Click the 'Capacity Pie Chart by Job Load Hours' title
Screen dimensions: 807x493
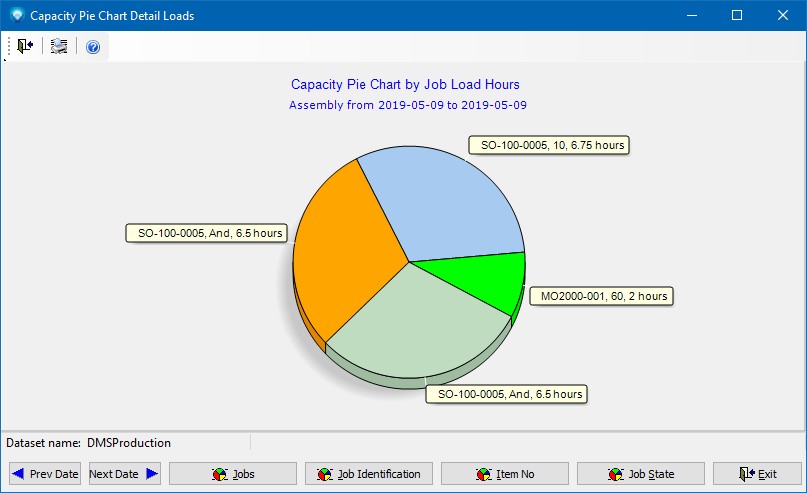[x=405, y=85]
